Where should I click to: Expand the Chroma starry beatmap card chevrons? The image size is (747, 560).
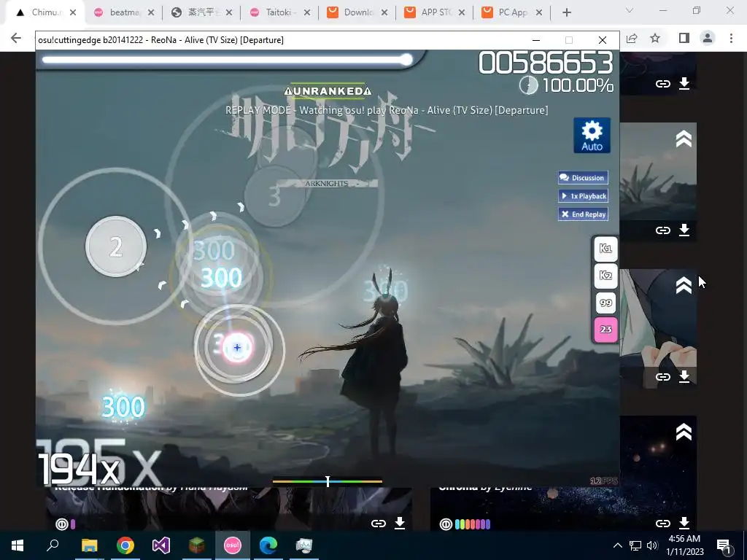click(684, 432)
